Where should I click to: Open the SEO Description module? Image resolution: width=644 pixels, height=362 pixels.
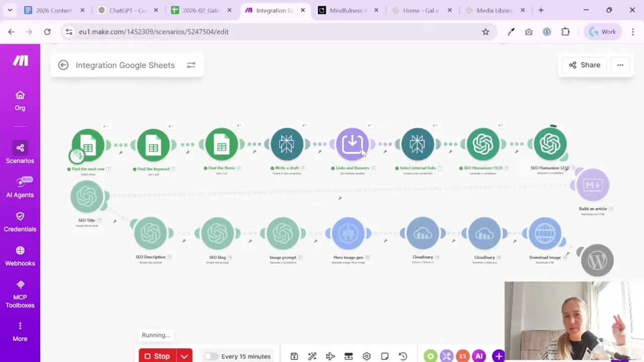(x=150, y=233)
